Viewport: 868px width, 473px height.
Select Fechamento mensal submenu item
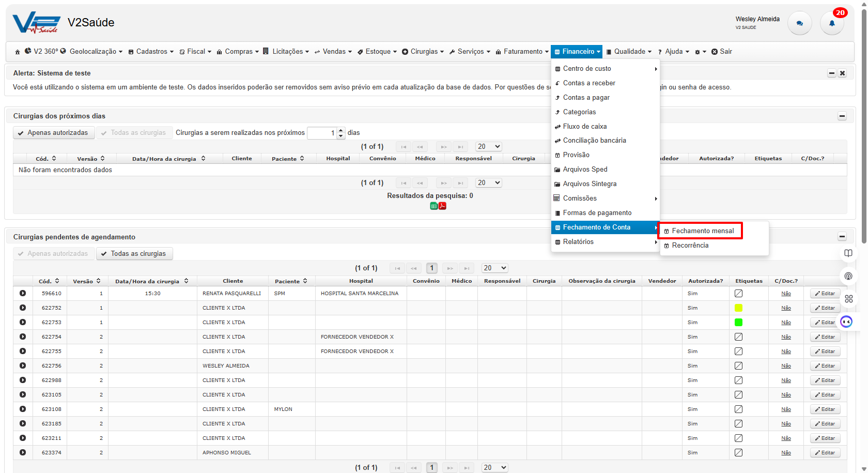702,231
